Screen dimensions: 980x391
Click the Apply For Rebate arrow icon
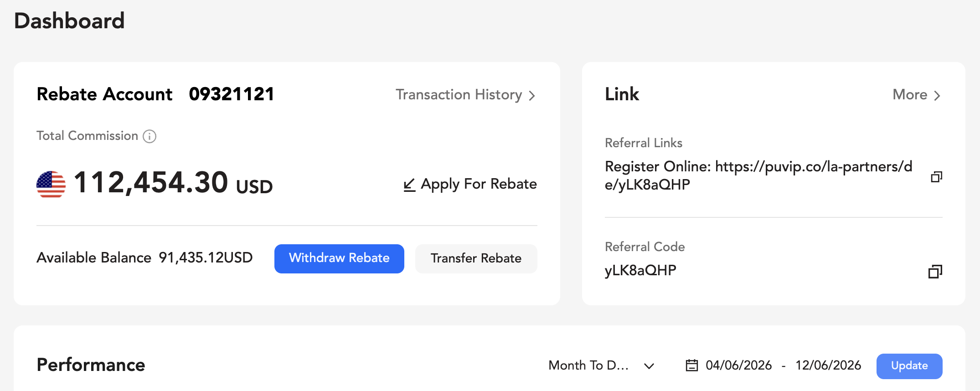pos(409,185)
